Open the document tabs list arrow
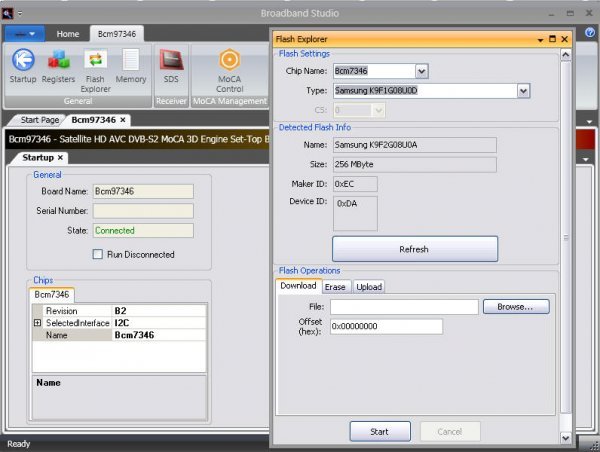This screenshot has width=600, height=452. click(589, 122)
